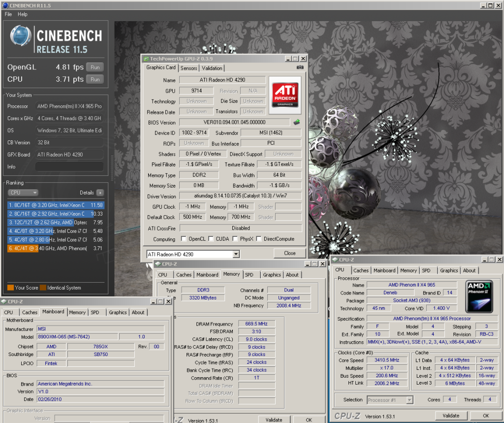
Task: Click the GPU-Z title bar icon
Action: tap(146, 58)
